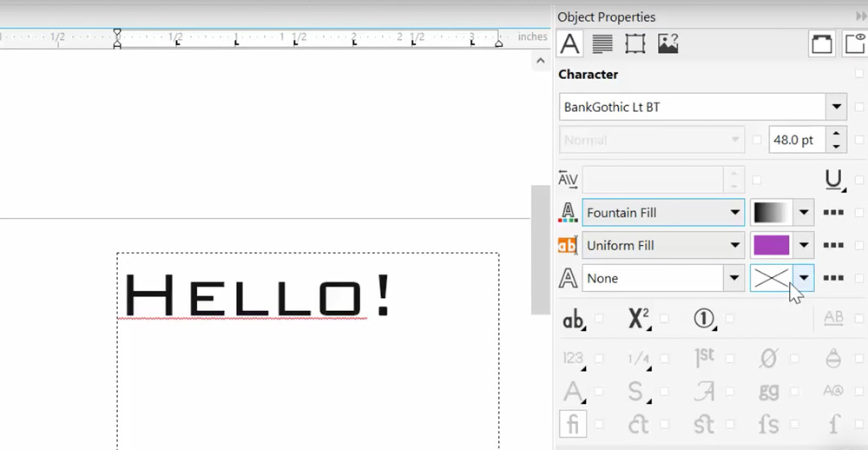Click the historical ligatures fs icon
This screenshot has height=450, width=868.
[x=768, y=425]
